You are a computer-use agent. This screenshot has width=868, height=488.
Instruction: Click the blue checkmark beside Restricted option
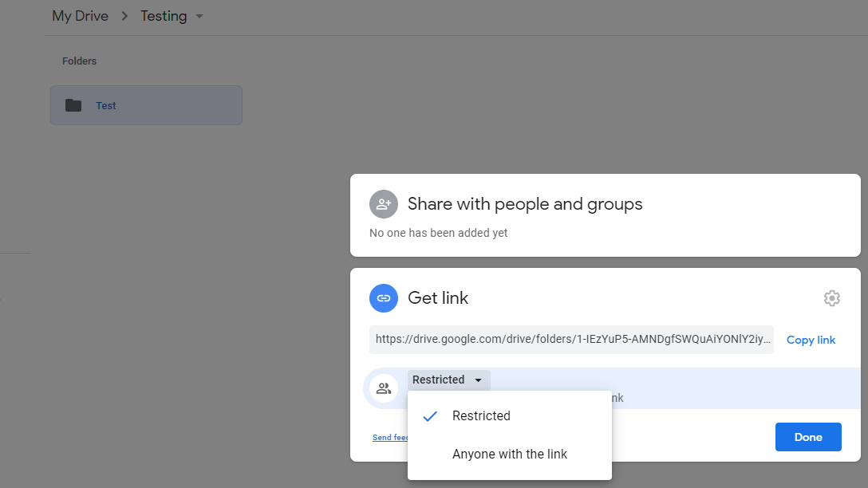click(430, 416)
